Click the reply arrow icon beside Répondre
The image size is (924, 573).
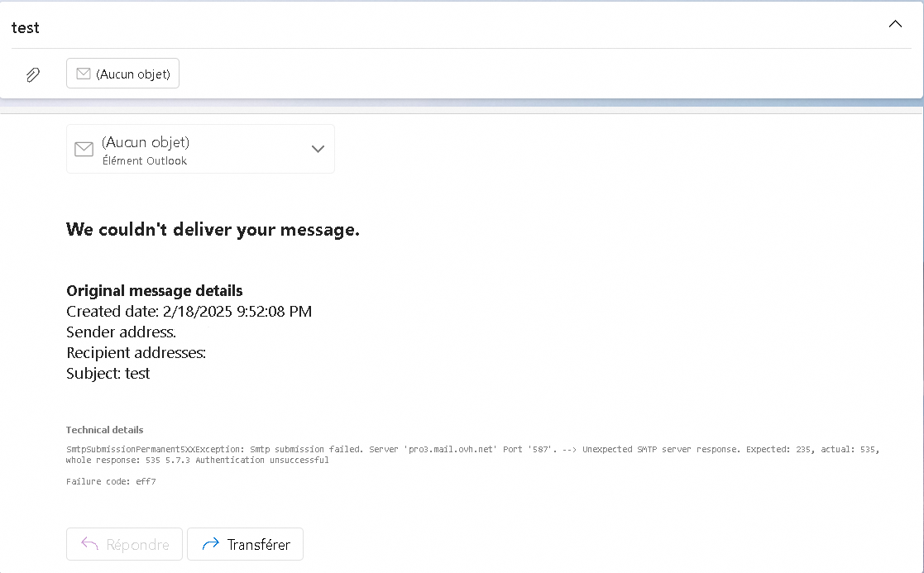coord(89,544)
